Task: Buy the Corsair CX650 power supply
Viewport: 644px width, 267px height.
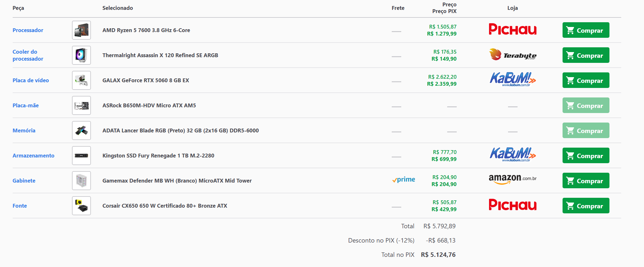Action: pos(586,206)
